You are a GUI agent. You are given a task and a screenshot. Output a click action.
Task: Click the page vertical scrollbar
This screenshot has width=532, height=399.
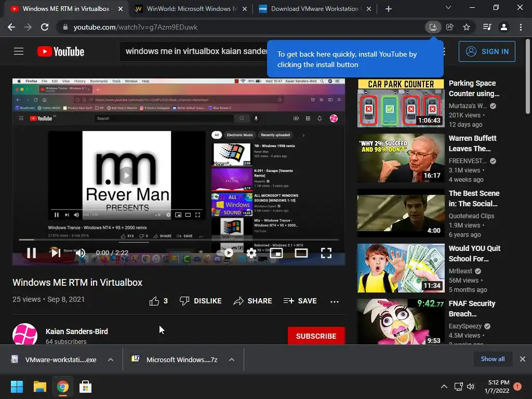pos(528,76)
